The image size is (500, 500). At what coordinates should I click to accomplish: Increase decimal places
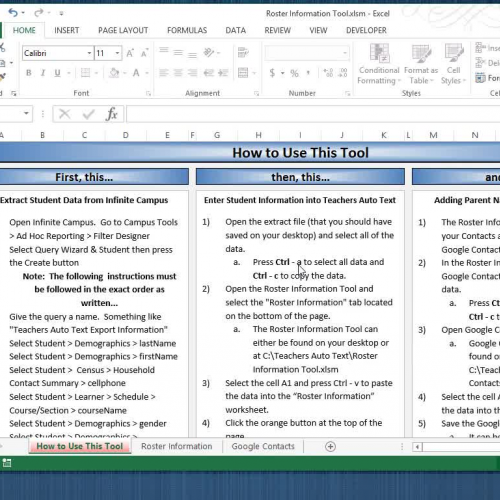(x=328, y=73)
